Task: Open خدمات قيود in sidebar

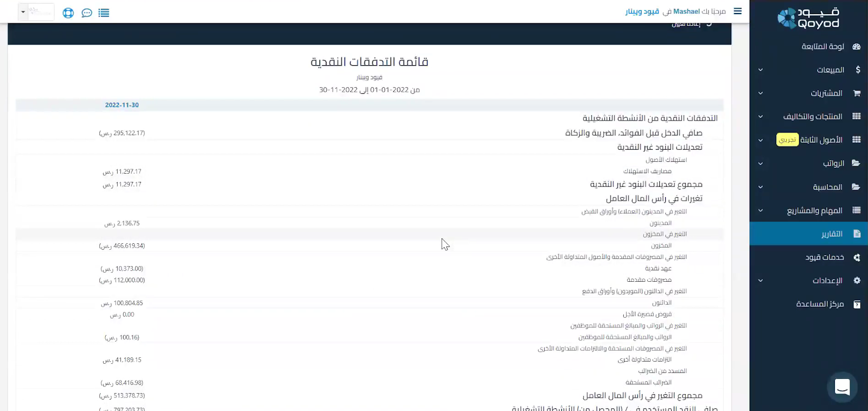Action: pos(824,257)
